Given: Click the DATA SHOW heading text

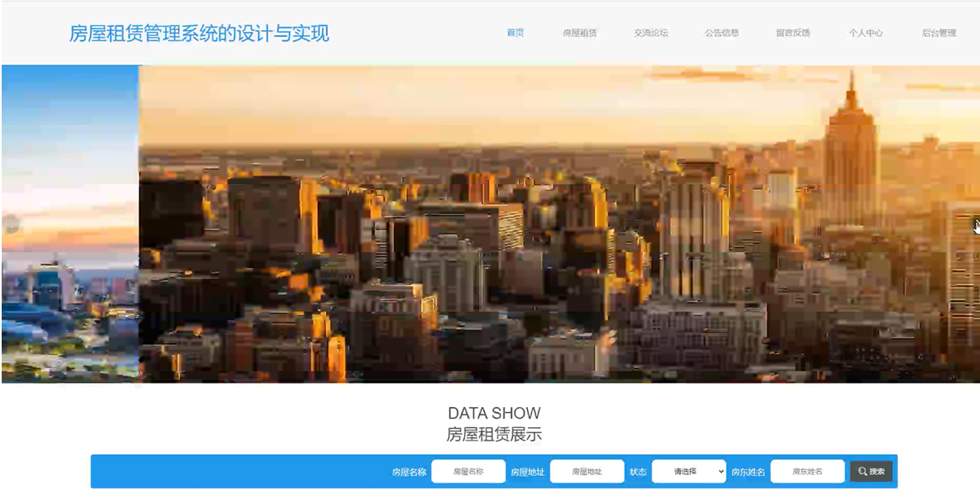Looking at the screenshot, I should pos(493,413).
